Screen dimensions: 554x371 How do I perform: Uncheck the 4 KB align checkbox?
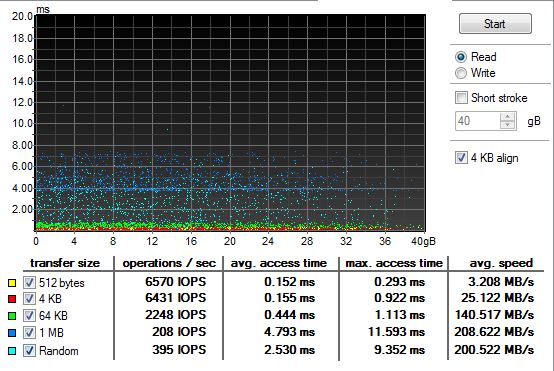(461, 158)
